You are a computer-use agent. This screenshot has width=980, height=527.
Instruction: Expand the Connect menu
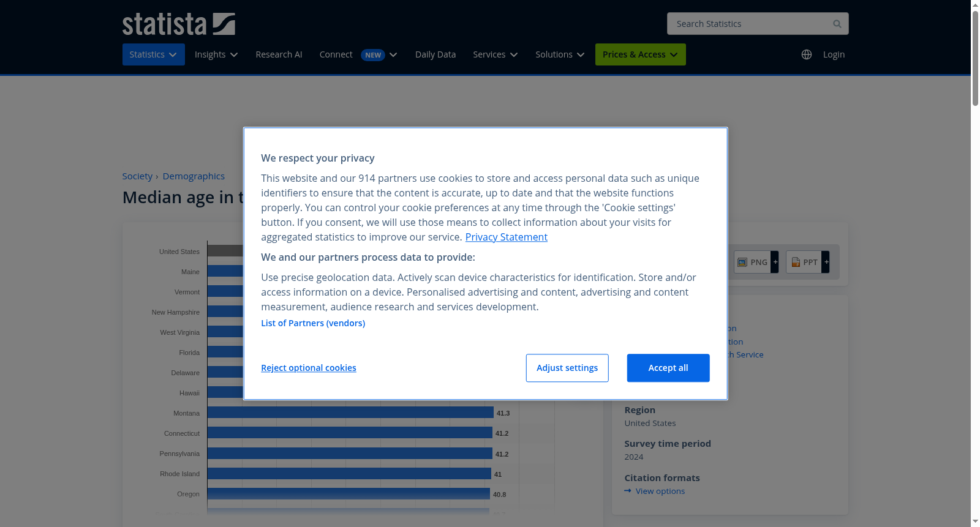coord(358,54)
